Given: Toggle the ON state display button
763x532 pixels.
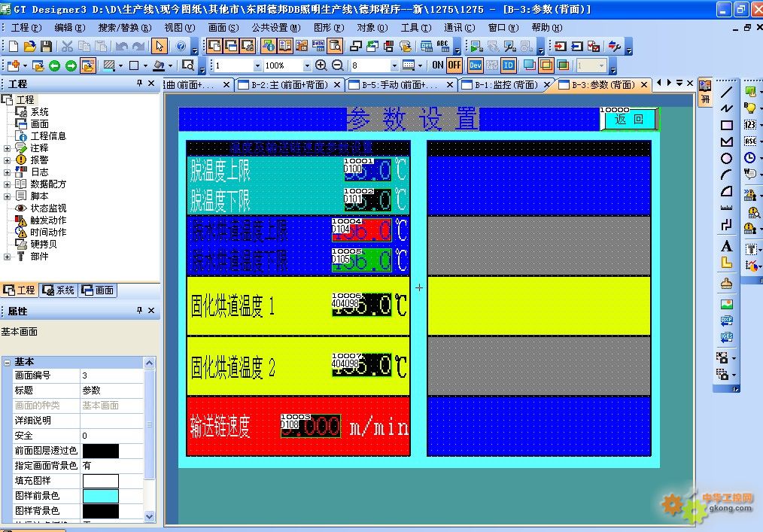Looking at the screenshot, I should click(438, 65).
